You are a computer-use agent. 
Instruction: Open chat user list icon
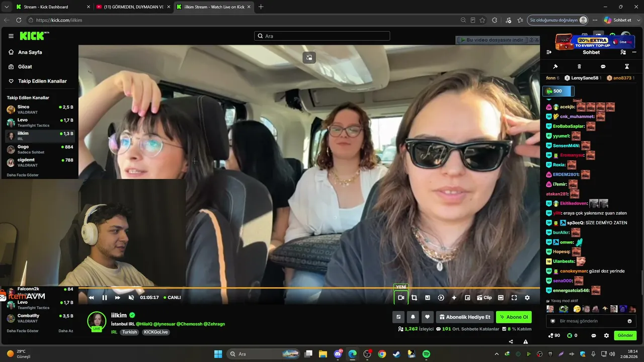tap(623, 52)
